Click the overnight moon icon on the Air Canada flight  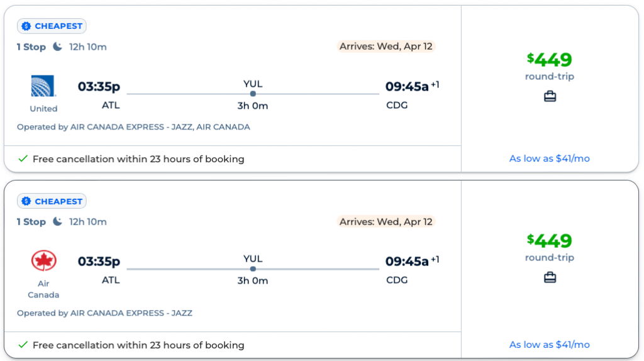pos(58,221)
